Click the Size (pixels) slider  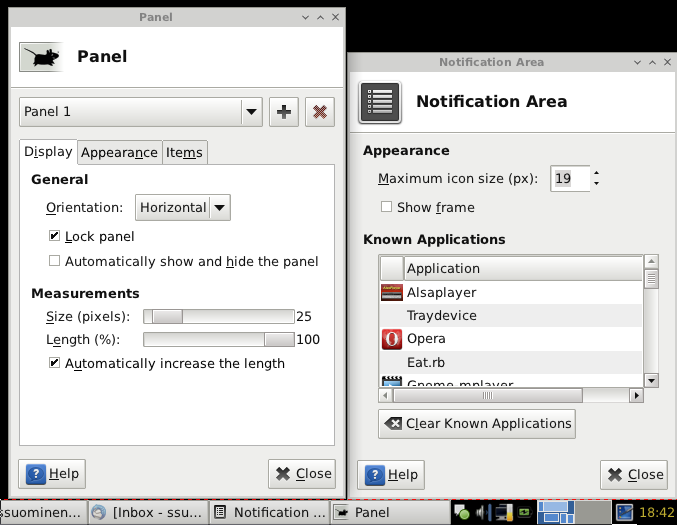click(x=219, y=316)
